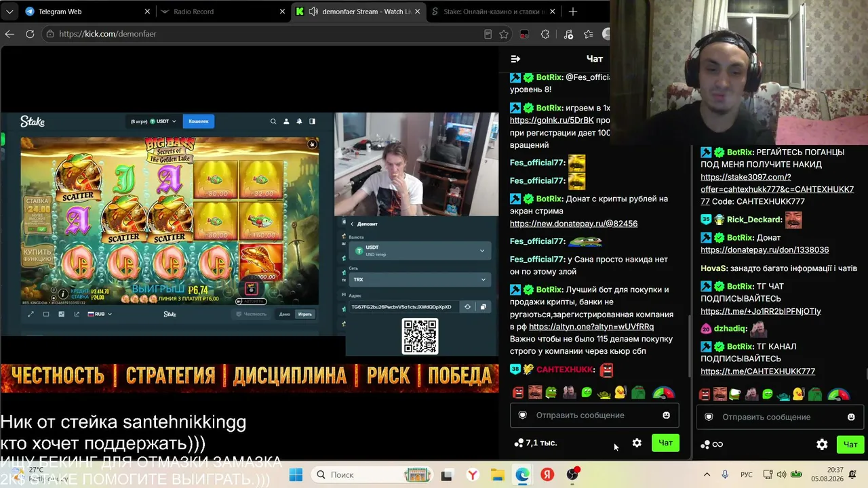Open a new browser tab
The height and width of the screenshot is (488, 868).
[573, 12]
